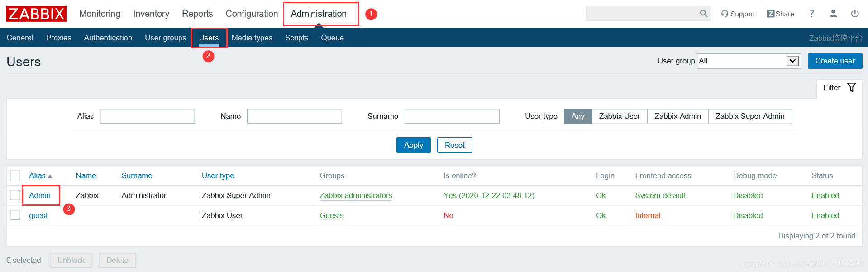Click the Delete button

[x=117, y=260]
